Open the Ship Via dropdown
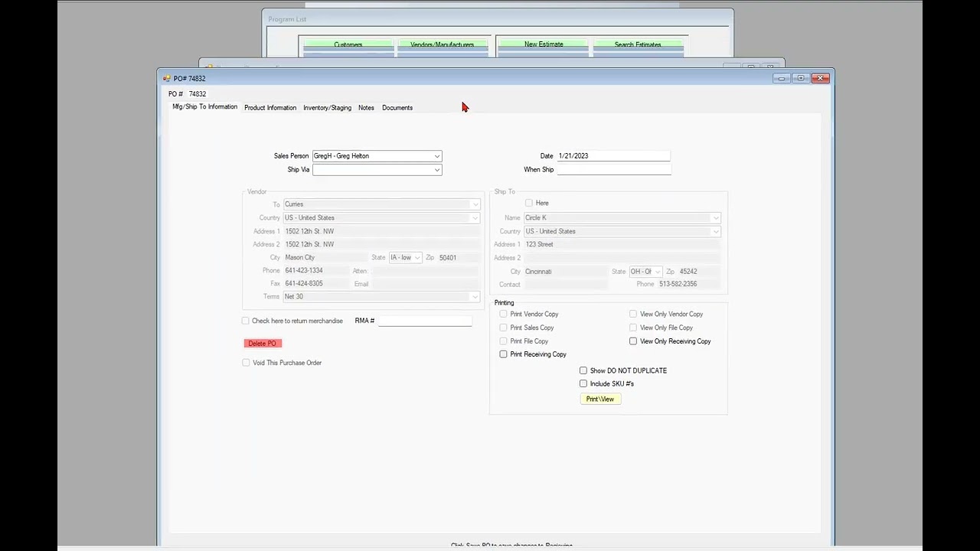Image resolution: width=980 pixels, height=551 pixels. pos(436,170)
